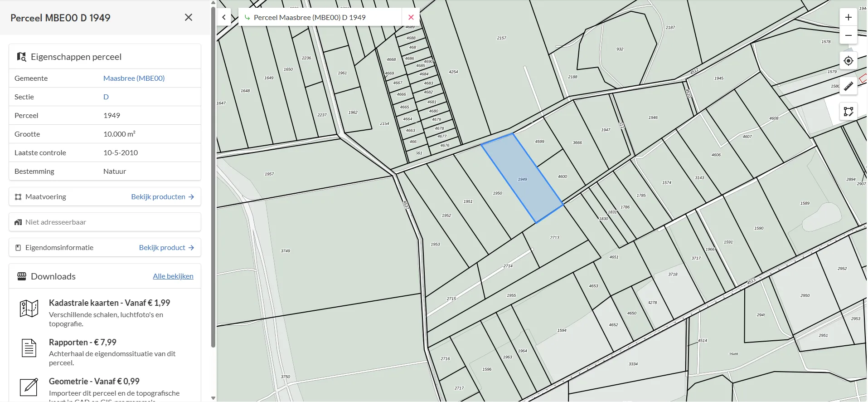Click the Downloads heading text
This screenshot has height=402, width=868.
pyautogui.click(x=53, y=276)
